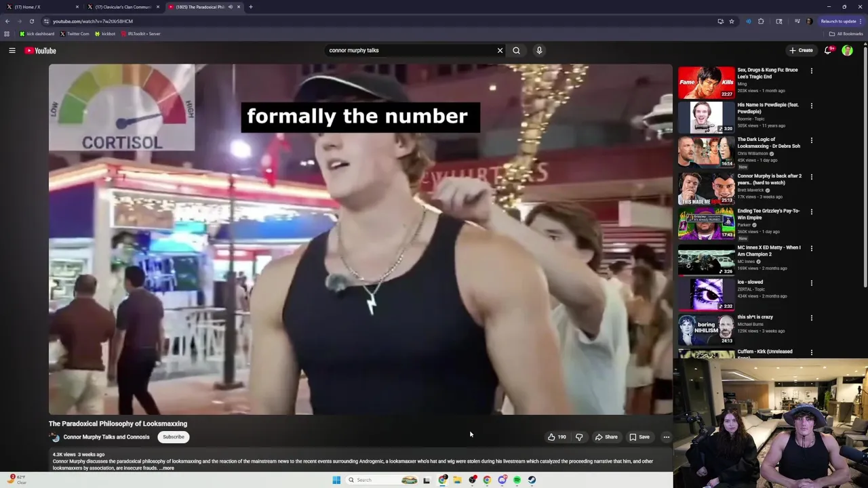Image resolution: width=868 pixels, height=488 pixels.
Task: Open Bruce Lee's Tragic End thumbnail
Action: [706, 82]
